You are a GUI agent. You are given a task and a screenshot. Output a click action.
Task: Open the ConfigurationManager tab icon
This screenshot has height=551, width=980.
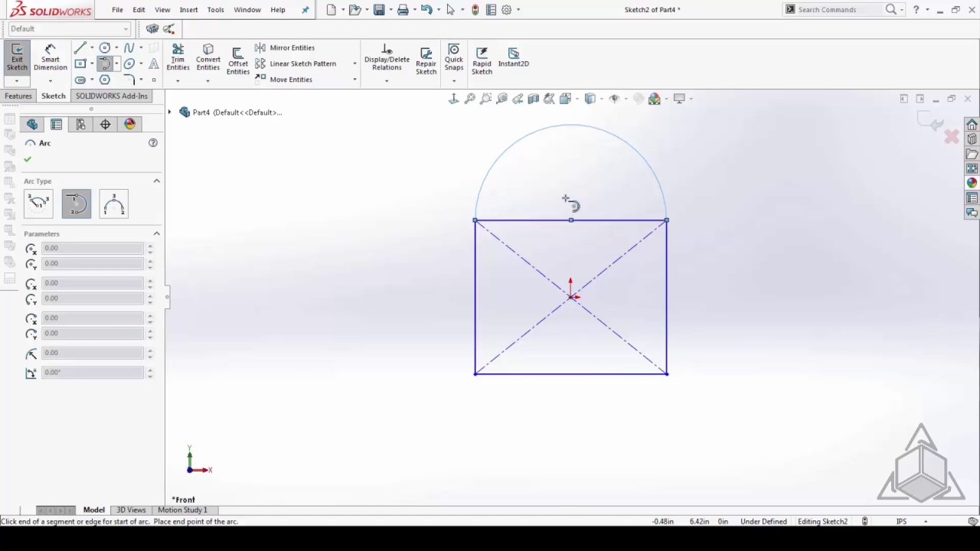tap(80, 124)
